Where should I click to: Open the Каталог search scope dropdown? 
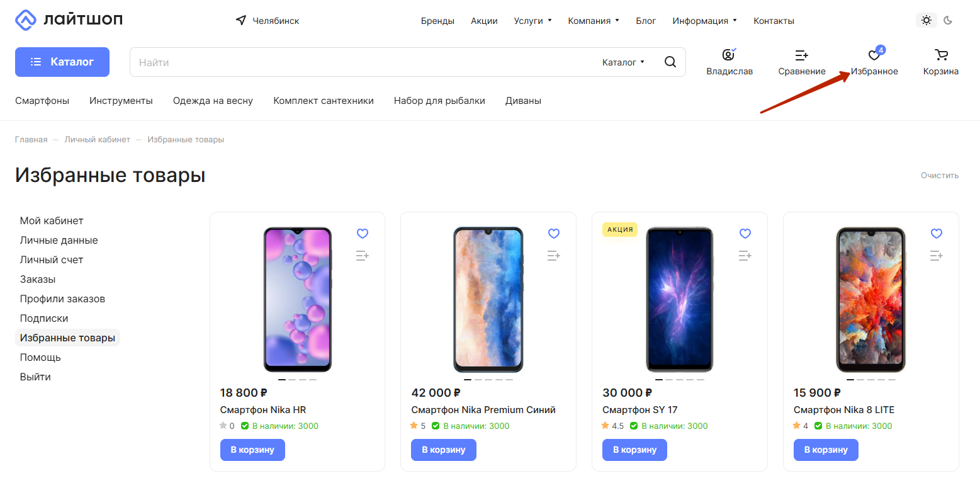(x=623, y=62)
